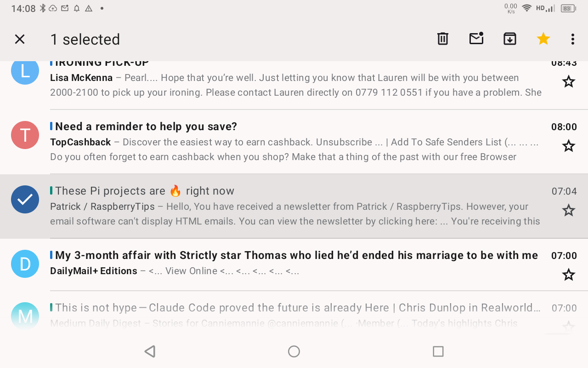Open the 'Need a reminder to help you save?' email
The image size is (588, 368).
pos(294,142)
